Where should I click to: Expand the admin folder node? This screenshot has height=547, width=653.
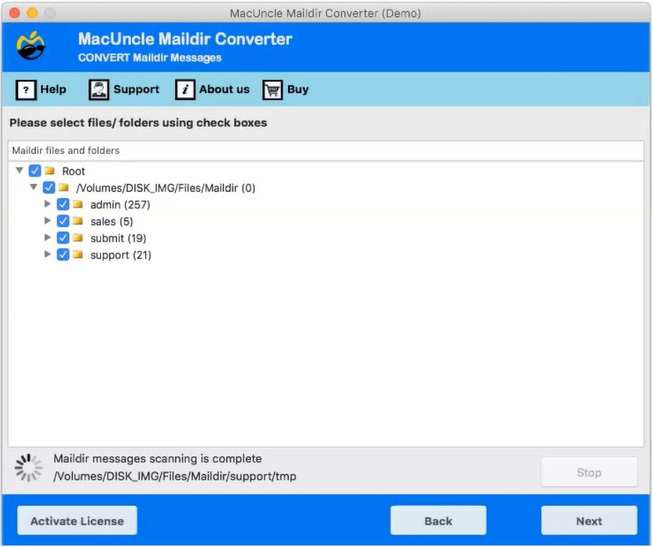pyautogui.click(x=47, y=204)
